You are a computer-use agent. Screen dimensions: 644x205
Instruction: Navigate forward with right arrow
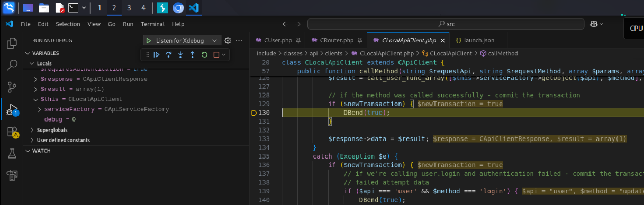tap(298, 24)
